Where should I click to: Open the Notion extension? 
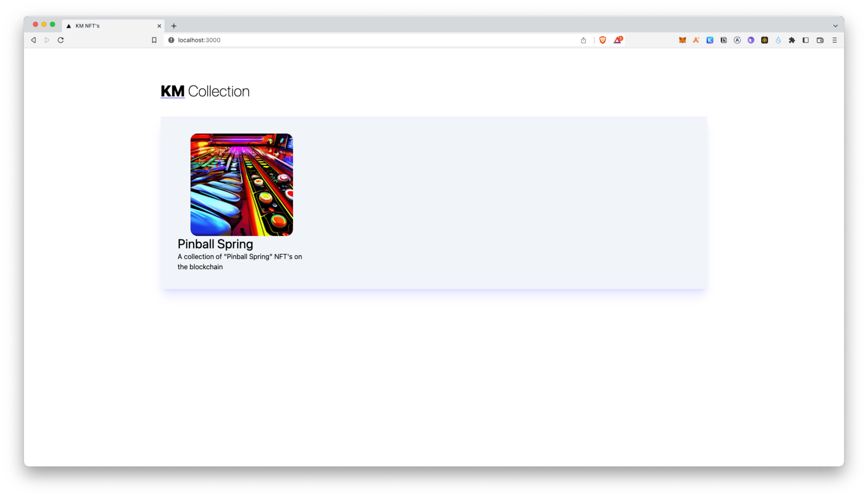[723, 40]
